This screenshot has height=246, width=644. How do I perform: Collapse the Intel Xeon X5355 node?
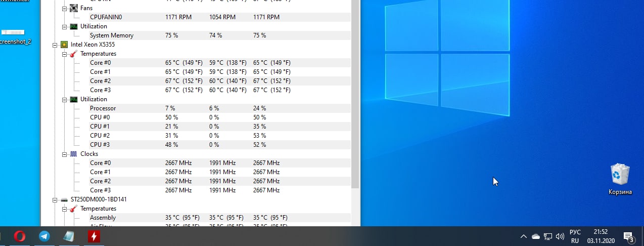(x=55, y=45)
